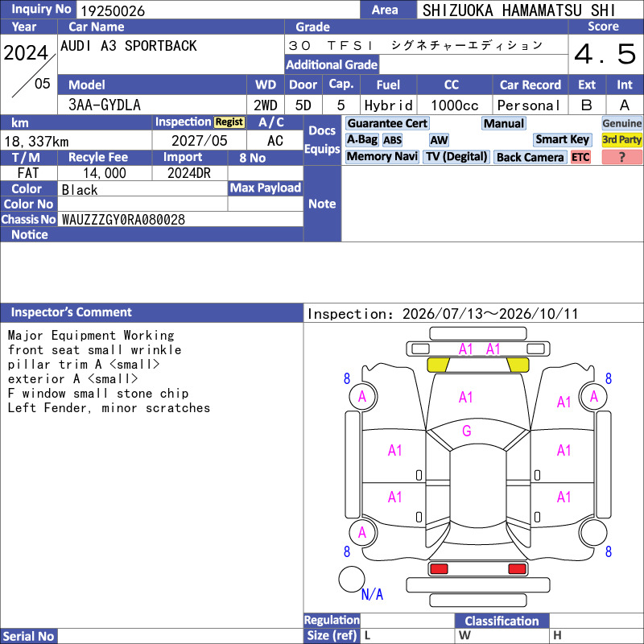Click the 2WD drive value

[x=266, y=105]
